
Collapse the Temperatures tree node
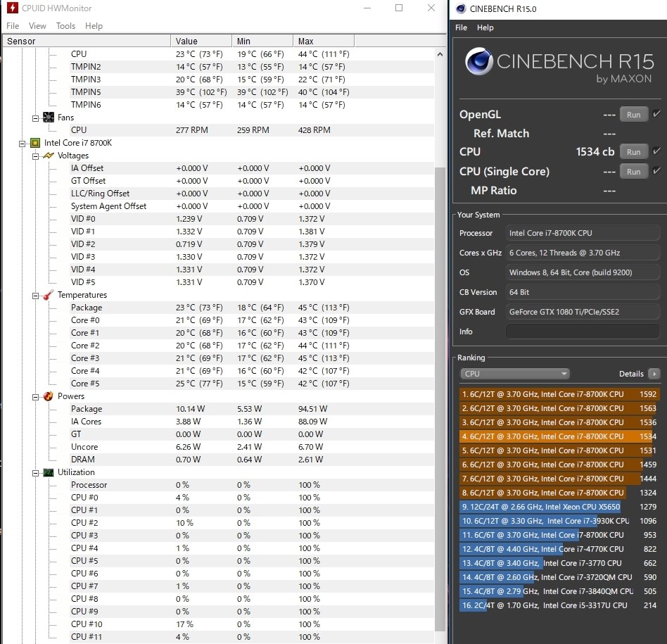[x=35, y=296]
